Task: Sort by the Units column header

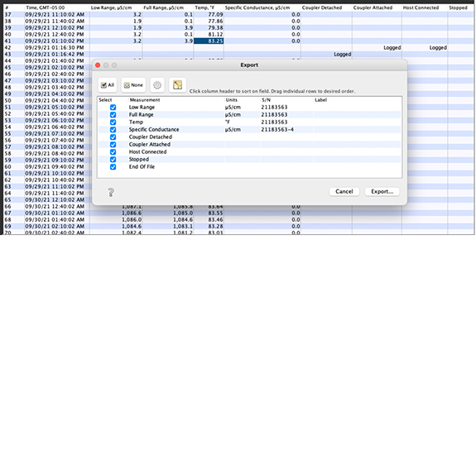Action: point(232,100)
